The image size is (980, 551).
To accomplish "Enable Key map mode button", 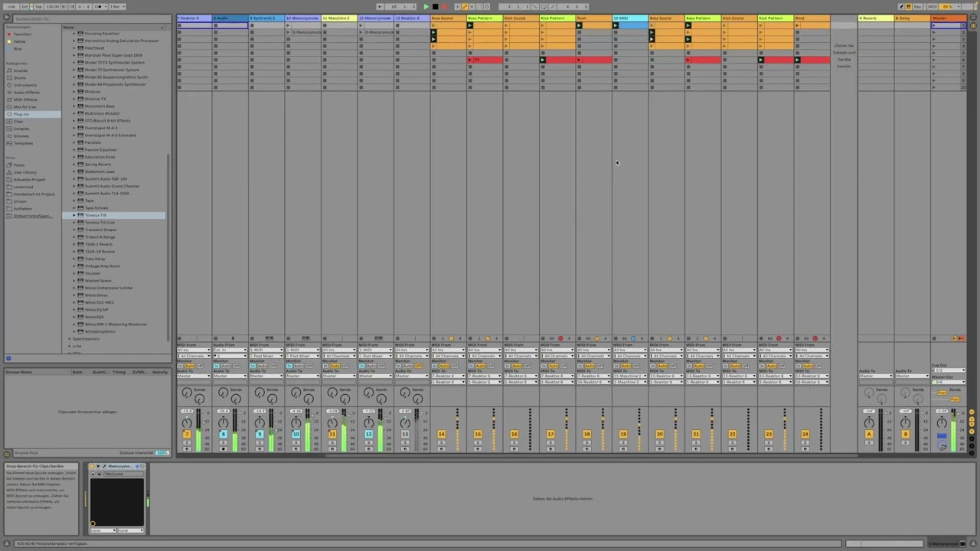I will (x=916, y=7).
